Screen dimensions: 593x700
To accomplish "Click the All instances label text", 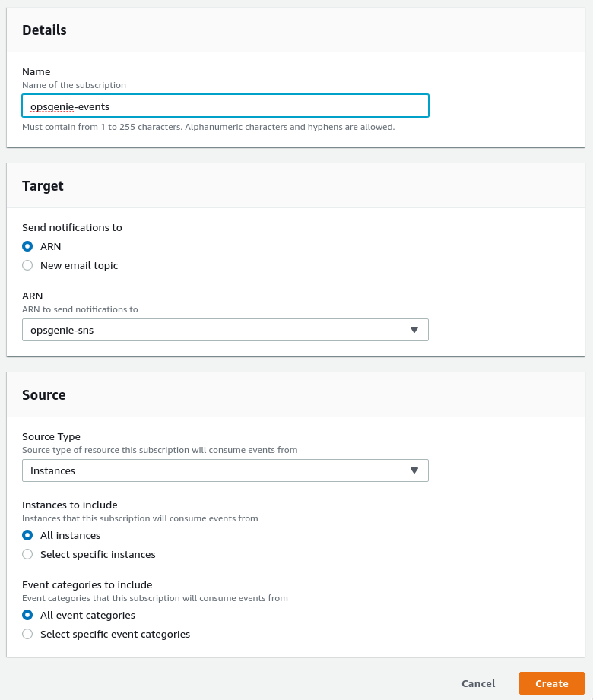I will pyautogui.click(x=70, y=535).
